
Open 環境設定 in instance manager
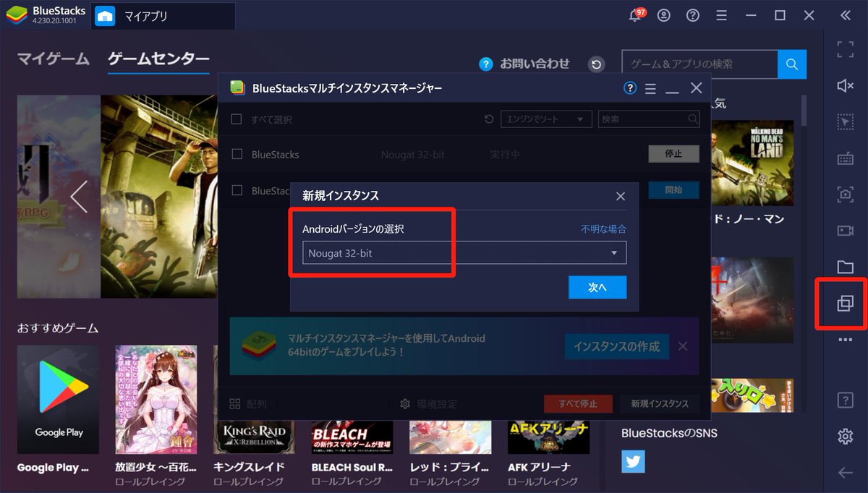click(x=428, y=404)
